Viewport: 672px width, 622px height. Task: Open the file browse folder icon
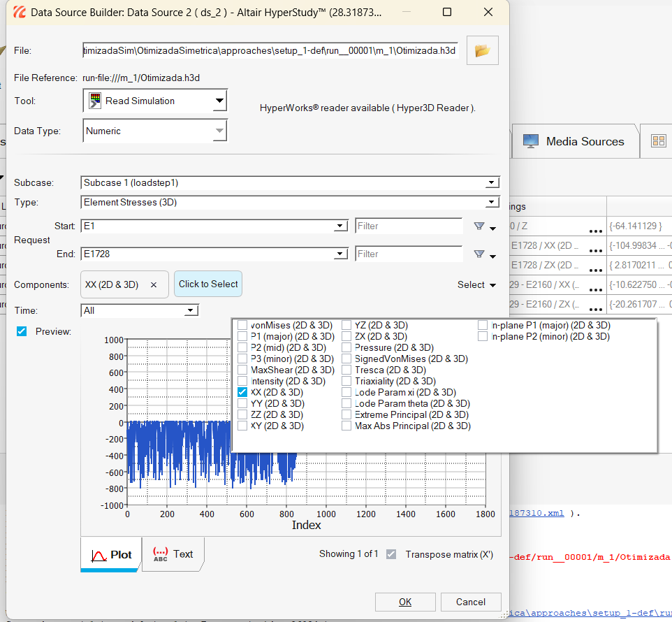[x=482, y=50]
